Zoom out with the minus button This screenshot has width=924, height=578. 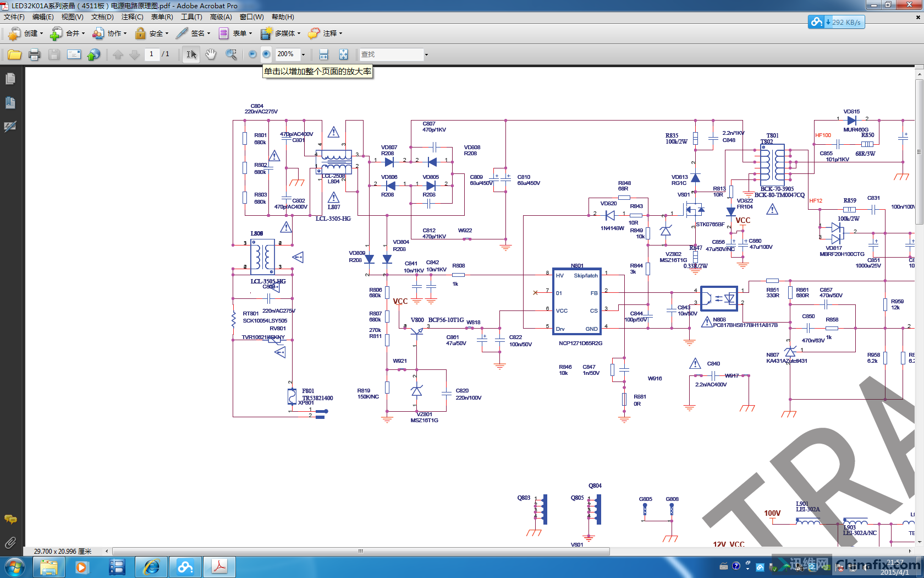pyautogui.click(x=252, y=54)
